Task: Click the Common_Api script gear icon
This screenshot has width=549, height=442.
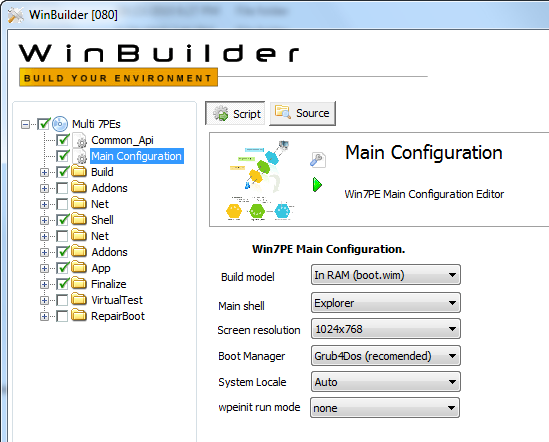Action: (x=80, y=140)
